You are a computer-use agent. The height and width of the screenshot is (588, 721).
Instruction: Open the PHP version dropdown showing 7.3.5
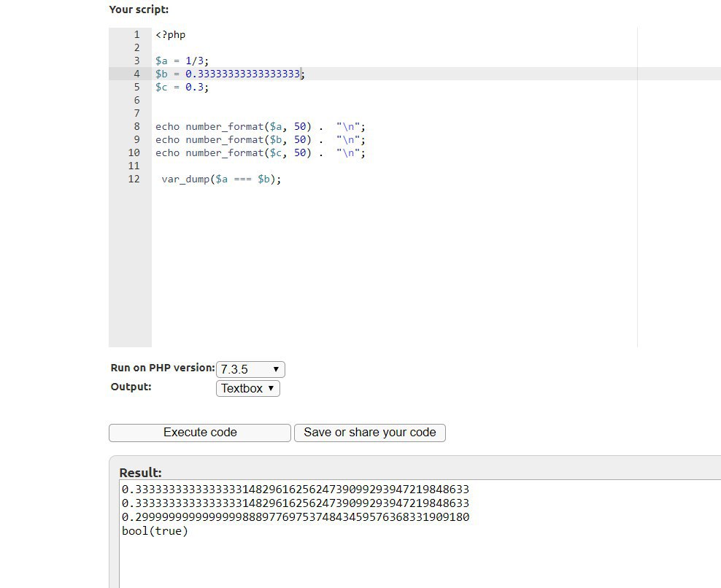[250, 369]
